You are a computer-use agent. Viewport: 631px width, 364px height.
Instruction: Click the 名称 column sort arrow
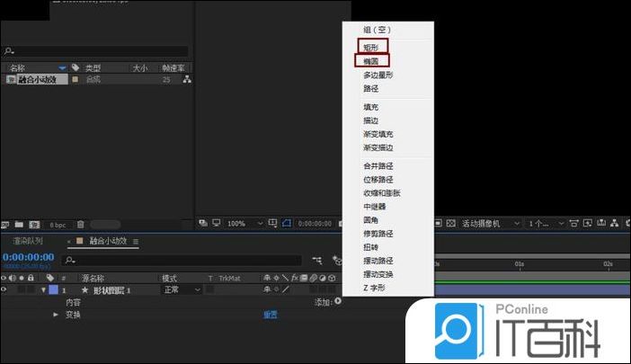pos(62,68)
